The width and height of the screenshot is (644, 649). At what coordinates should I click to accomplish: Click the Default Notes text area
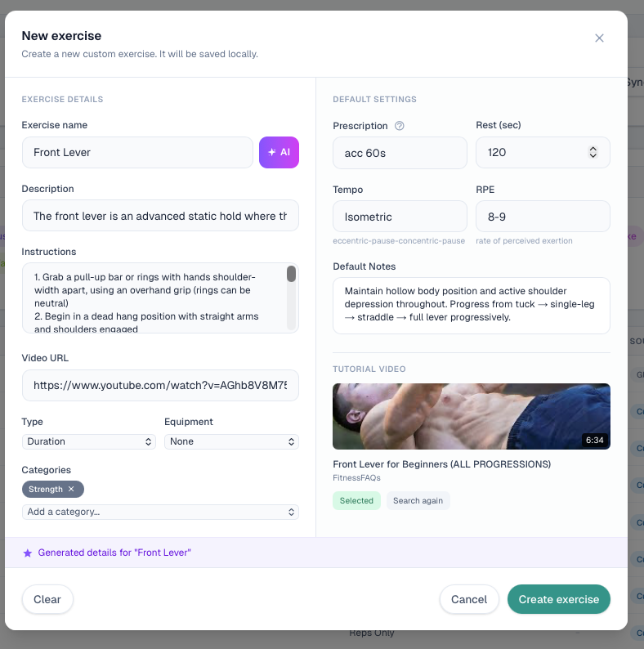471,305
